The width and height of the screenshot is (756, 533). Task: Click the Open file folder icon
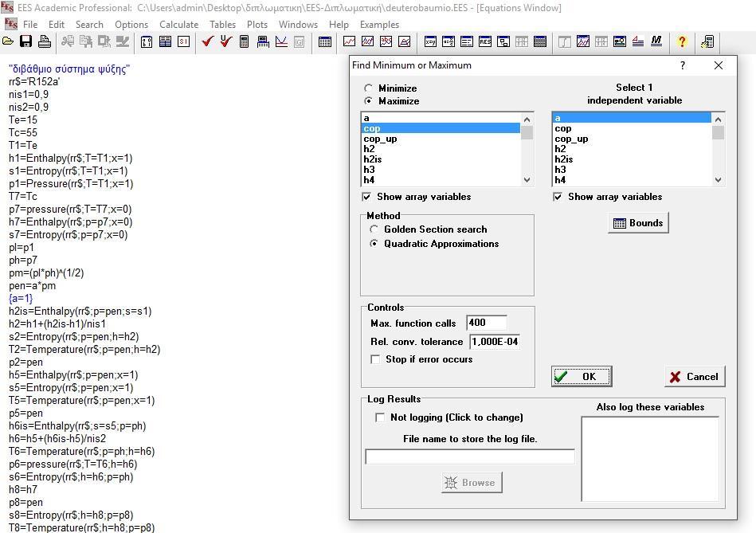[8, 42]
